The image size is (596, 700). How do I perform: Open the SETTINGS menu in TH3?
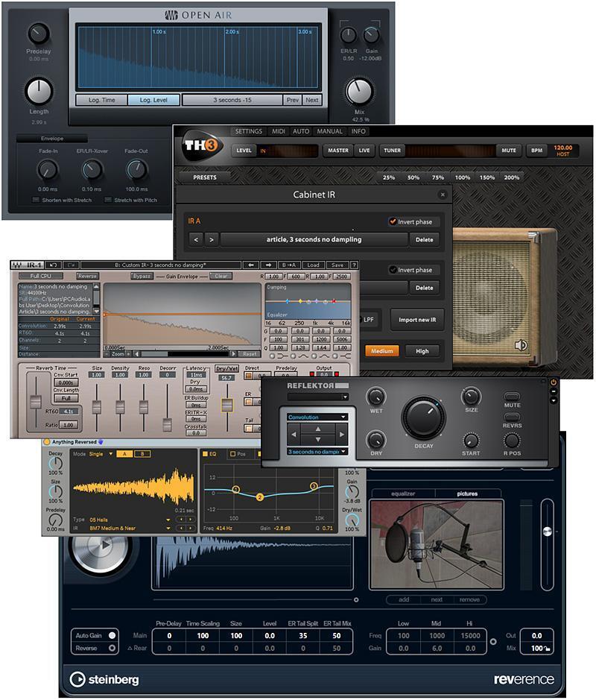pyautogui.click(x=250, y=130)
